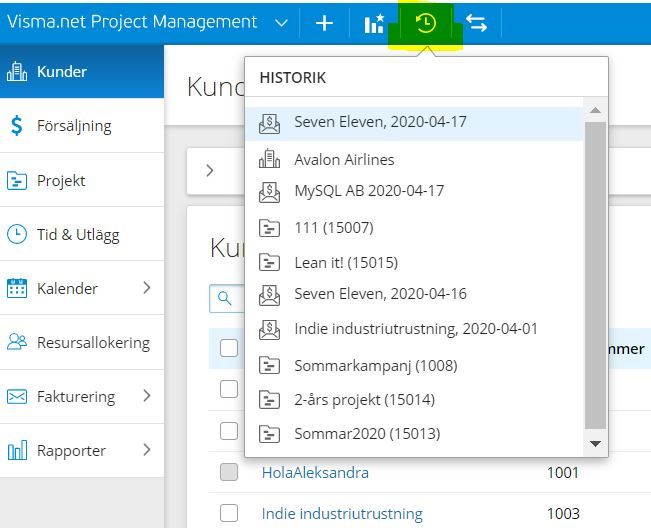Expand the Visma.net Project Management dropdown arrow
Viewport: 651px width, 528px height.
[281, 23]
